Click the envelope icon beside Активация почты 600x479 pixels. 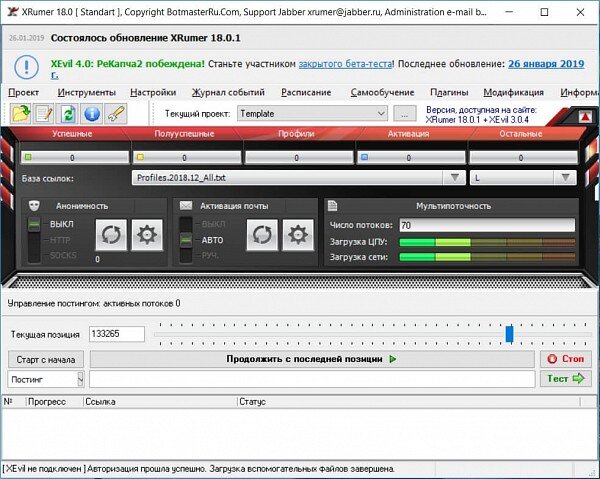pyautogui.click(x=186, y=206)
